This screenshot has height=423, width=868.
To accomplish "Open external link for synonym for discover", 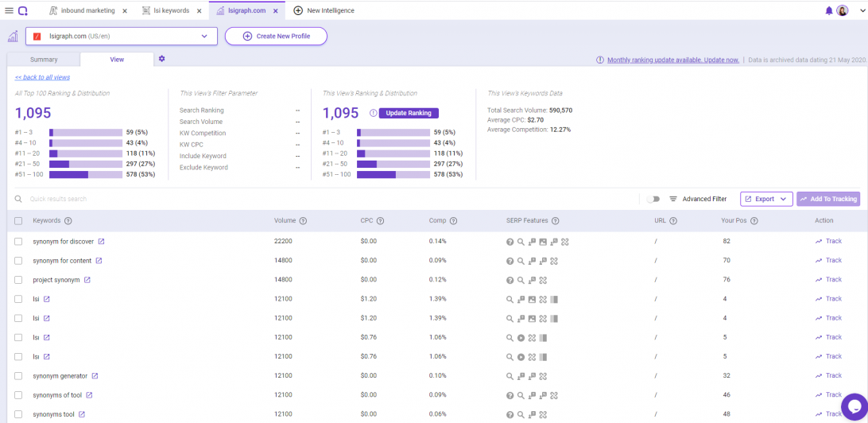I will click(x=101, y=242).
